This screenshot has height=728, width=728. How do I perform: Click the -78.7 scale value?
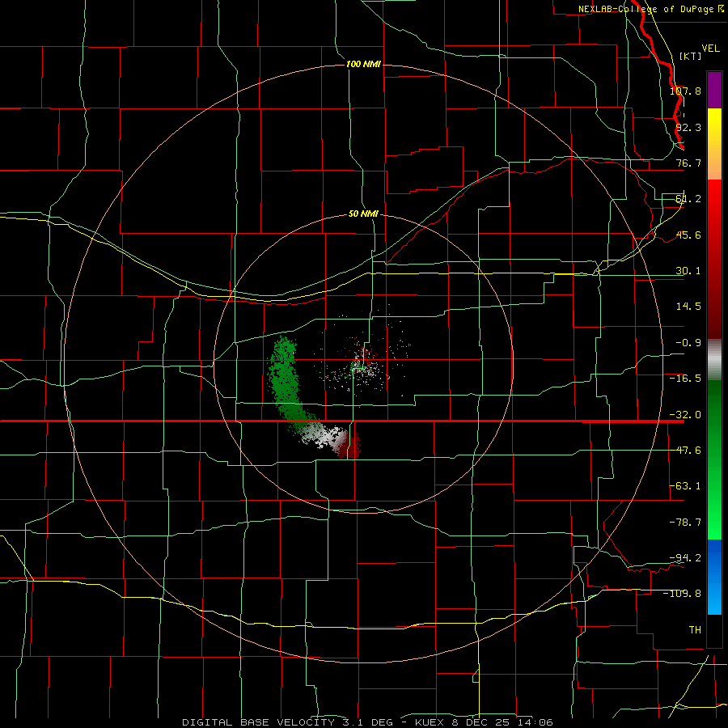click(x=685, y=523)
